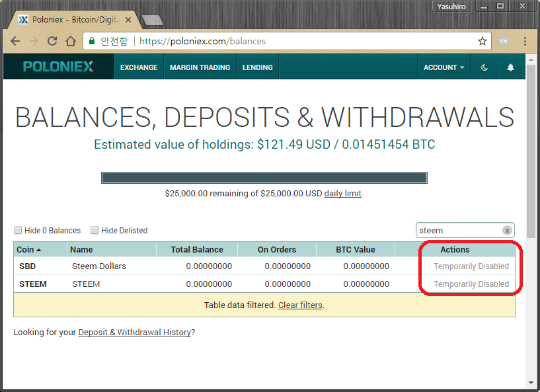Viewport: 540px width, 392px height.
Task: Clear the steem search with the x icon
Action: [507, 231]
